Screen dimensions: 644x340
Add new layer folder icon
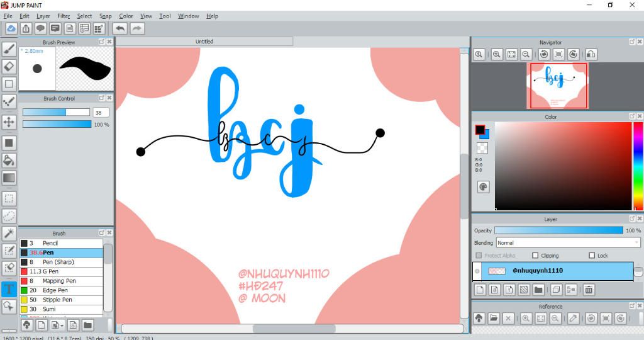pyautogui.click(x=538, y=290)
